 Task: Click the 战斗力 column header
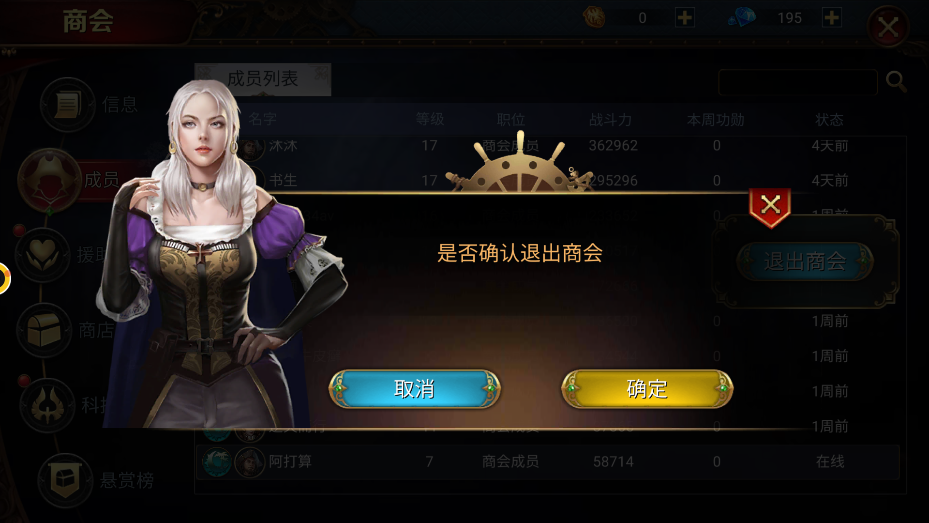pos(610,120)
